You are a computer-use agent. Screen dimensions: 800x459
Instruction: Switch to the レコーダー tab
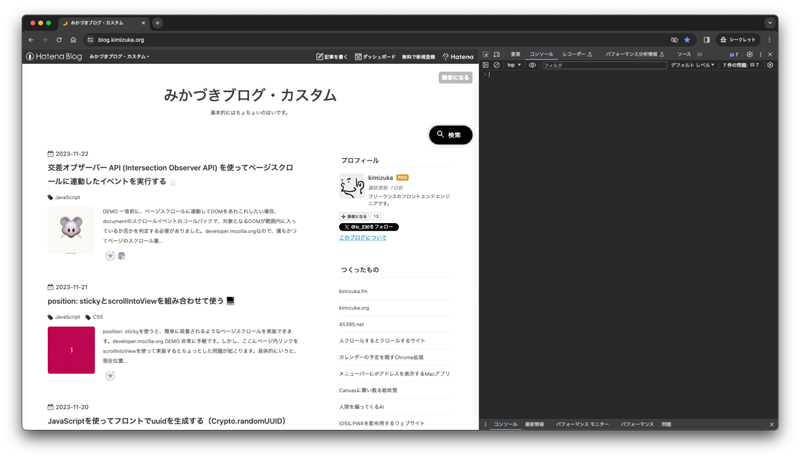coord(577,54)
